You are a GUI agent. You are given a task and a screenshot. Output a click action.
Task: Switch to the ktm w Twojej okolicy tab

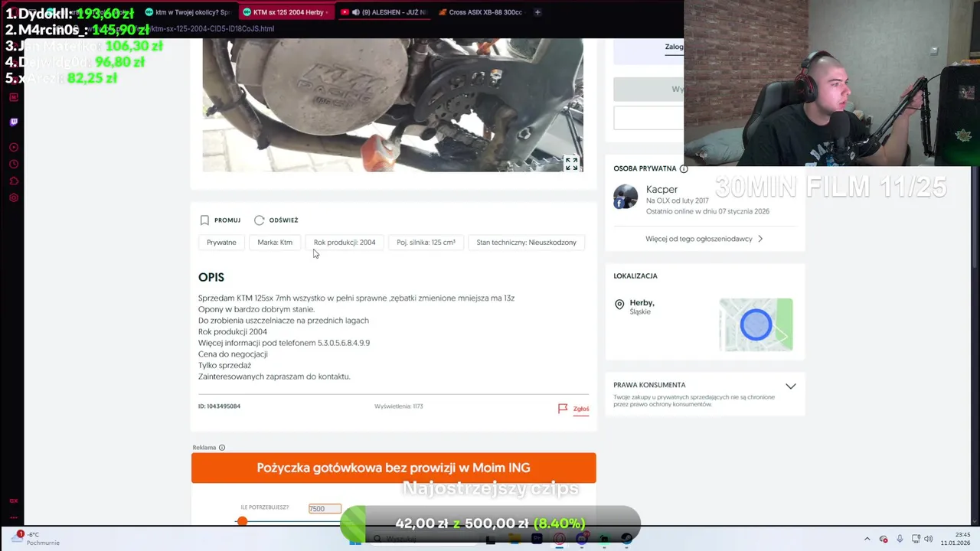click(x=188, y=12)
